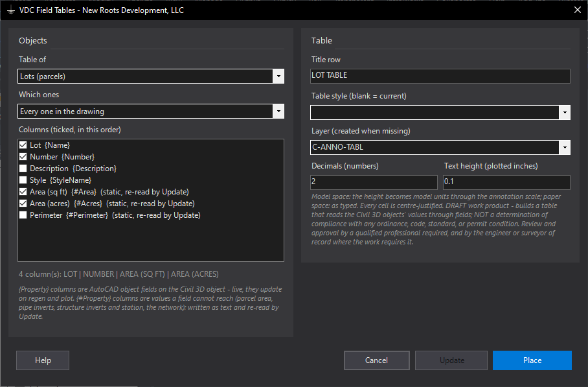Screen dimensions: 588x387
Task: Click the Decimals (numbers) input field
Action: (x=374, y=182)
